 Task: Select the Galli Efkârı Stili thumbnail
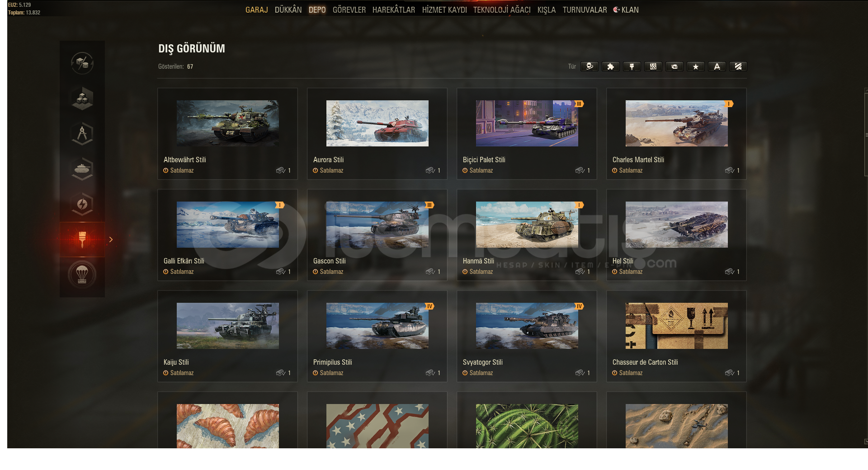point(228,225)
